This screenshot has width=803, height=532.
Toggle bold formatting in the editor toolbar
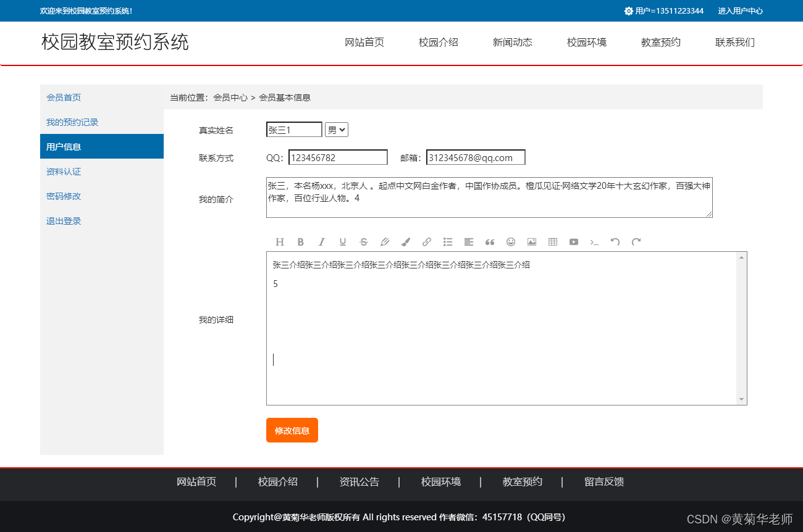point(301,241)
